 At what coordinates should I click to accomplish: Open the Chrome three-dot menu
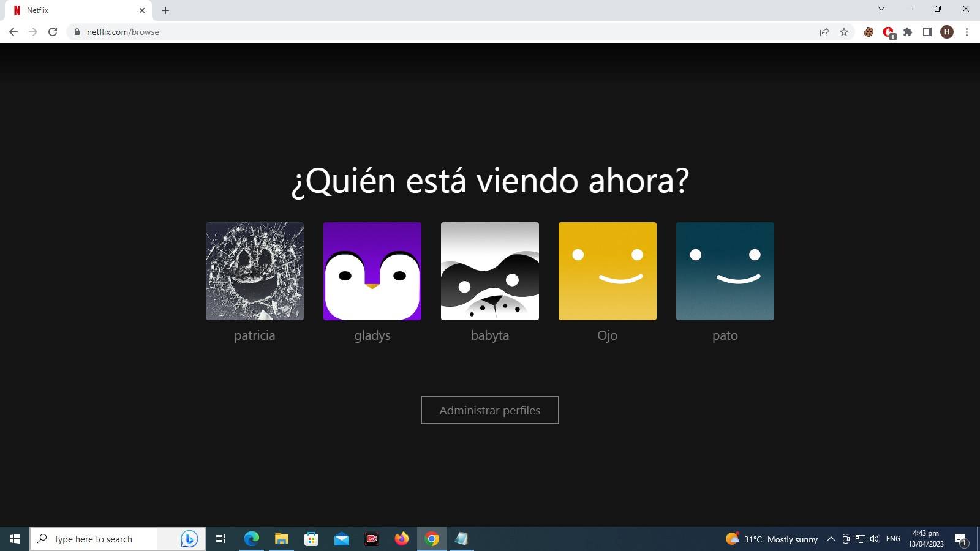(x=967, y=32)
